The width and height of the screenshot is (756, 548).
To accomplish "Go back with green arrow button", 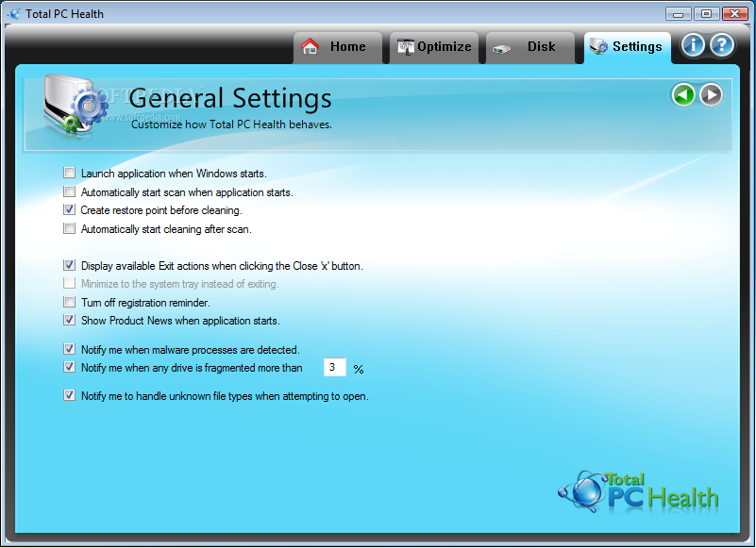I will pos(683,94).
